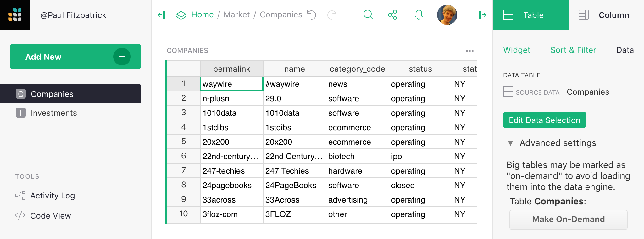
Task: Collapse the left panel with arrow icon
Action: (x=162, y=15)
